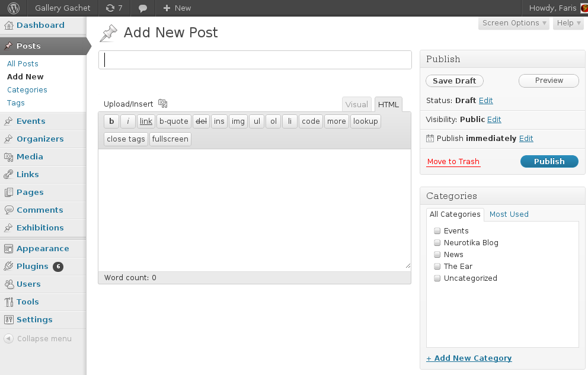Check the Neurotika Blog category checkbox
This screenshot has height=375, width=588.
(x=437, y=242)
